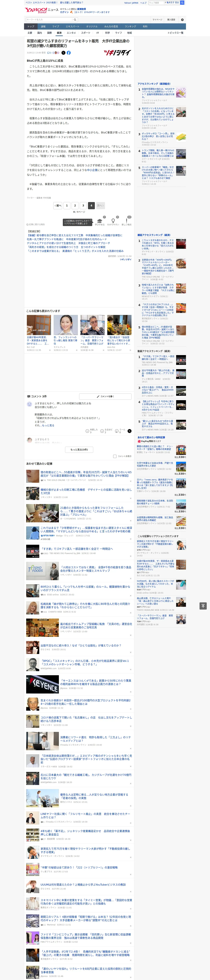
Task: Go to article page 1
Action: click(67, 205)
